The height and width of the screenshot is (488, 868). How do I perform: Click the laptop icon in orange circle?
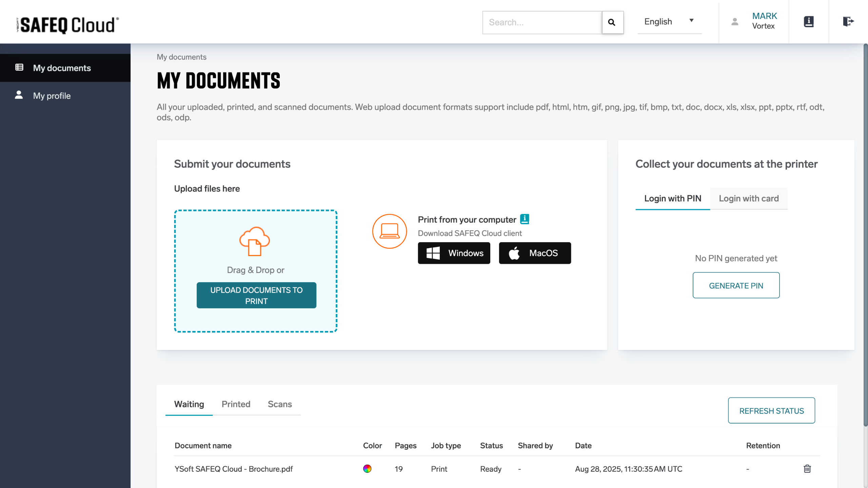point(389,231)
